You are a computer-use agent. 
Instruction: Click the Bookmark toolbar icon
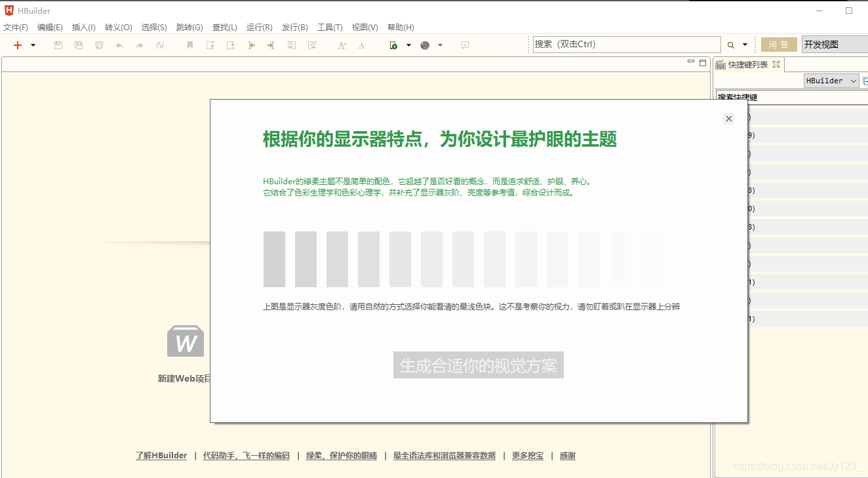pos(189,45)
